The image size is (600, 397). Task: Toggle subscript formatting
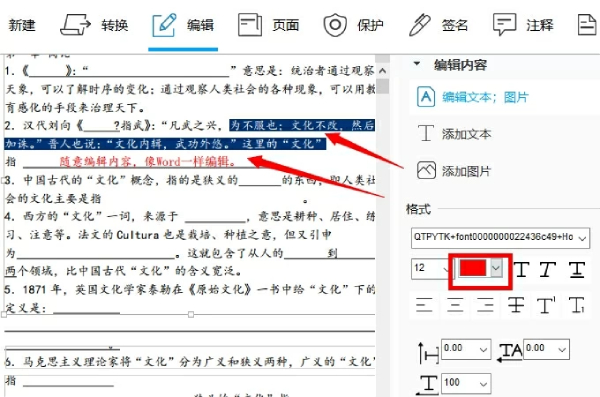tap(577, 305)
